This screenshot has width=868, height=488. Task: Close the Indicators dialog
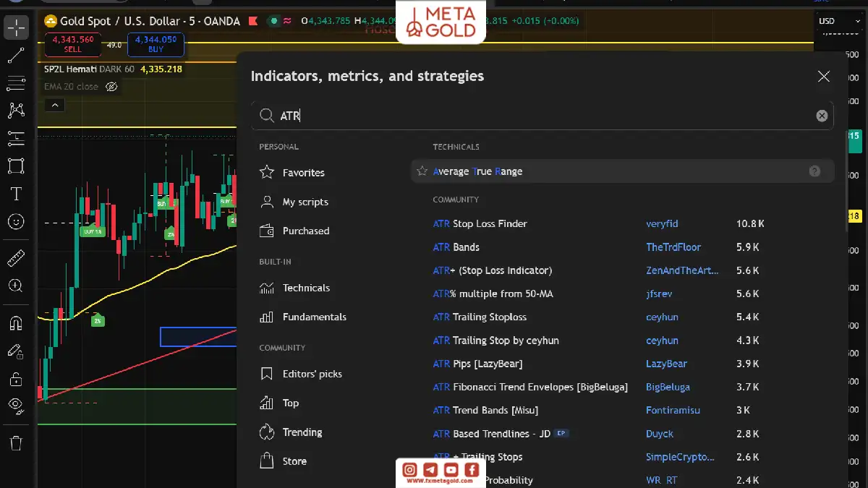point(823,76)
